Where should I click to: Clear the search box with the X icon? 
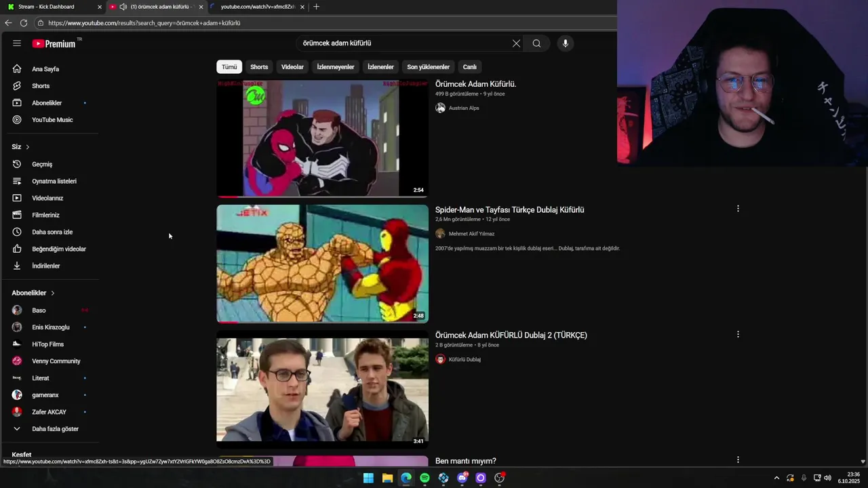coord(516,43)
